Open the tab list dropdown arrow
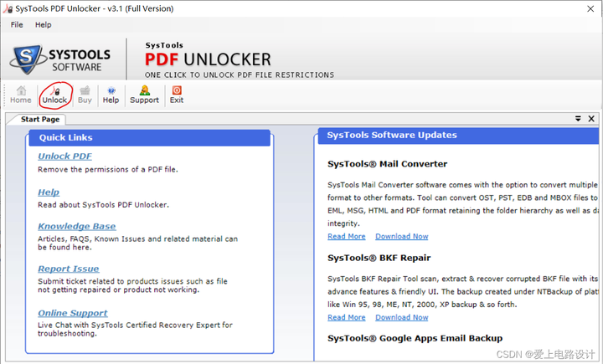 578,119
